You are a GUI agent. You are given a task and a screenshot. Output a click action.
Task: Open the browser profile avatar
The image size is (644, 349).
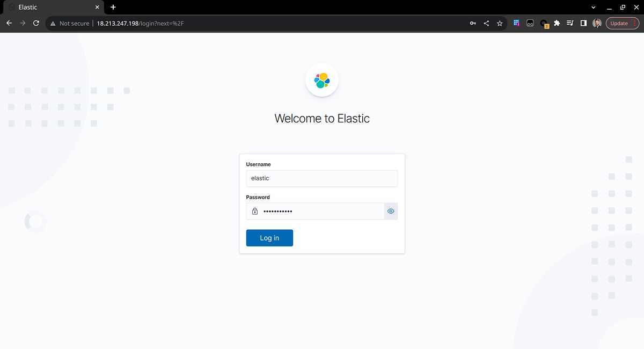pos(597,23)
